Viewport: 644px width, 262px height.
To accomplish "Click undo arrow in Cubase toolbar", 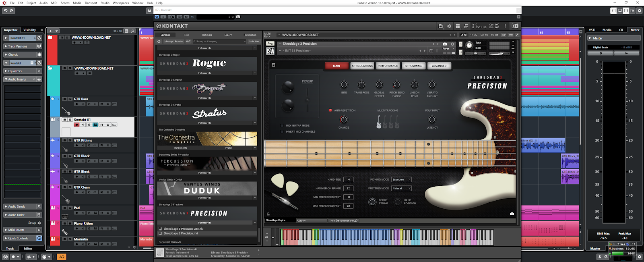I will pos(6,10).
